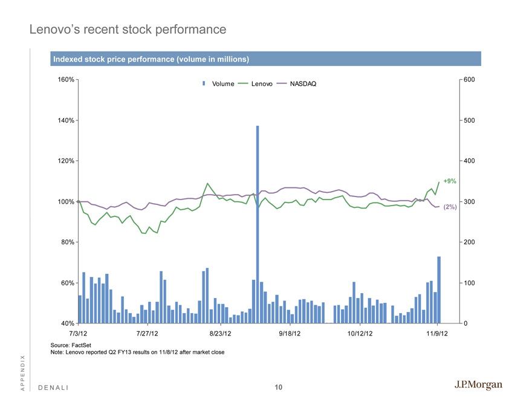Click the green +9% annotation
The height and width of the screenshot is (399, 532).
(450, 181)
